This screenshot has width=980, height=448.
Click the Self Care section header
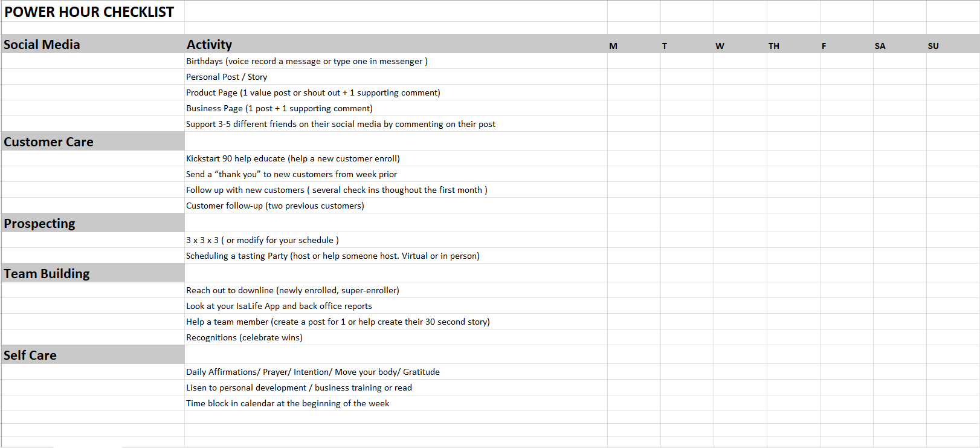(93, 355)
